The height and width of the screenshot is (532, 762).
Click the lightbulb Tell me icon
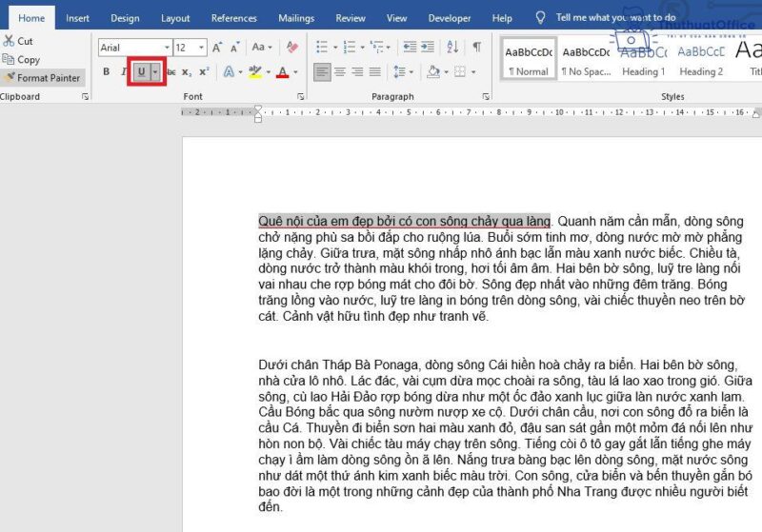click(540, 18)
